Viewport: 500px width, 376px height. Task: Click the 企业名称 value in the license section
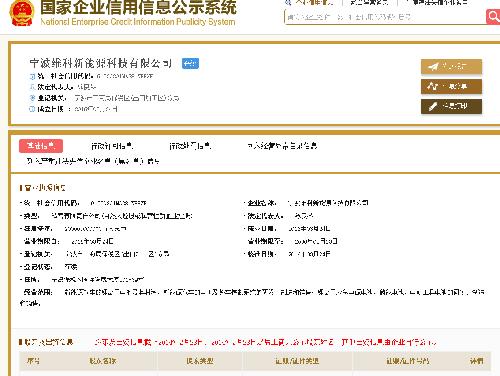[x=328, y=203]
